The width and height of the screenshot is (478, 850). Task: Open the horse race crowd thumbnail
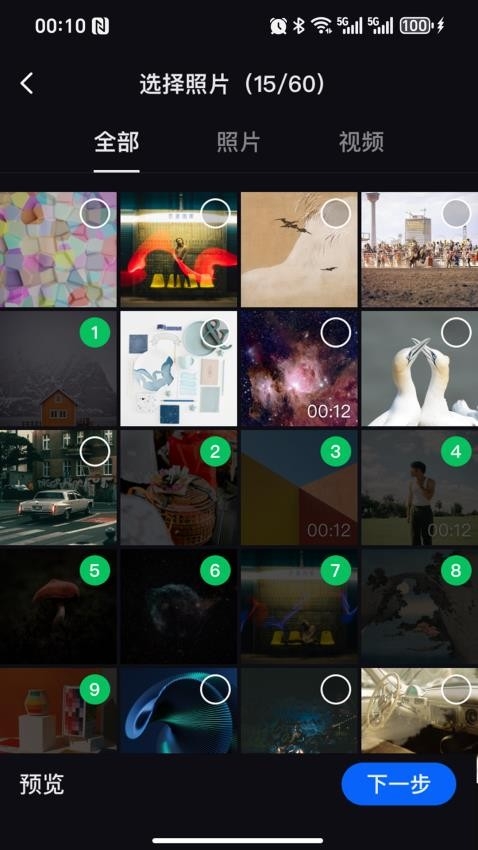[419, 249]
